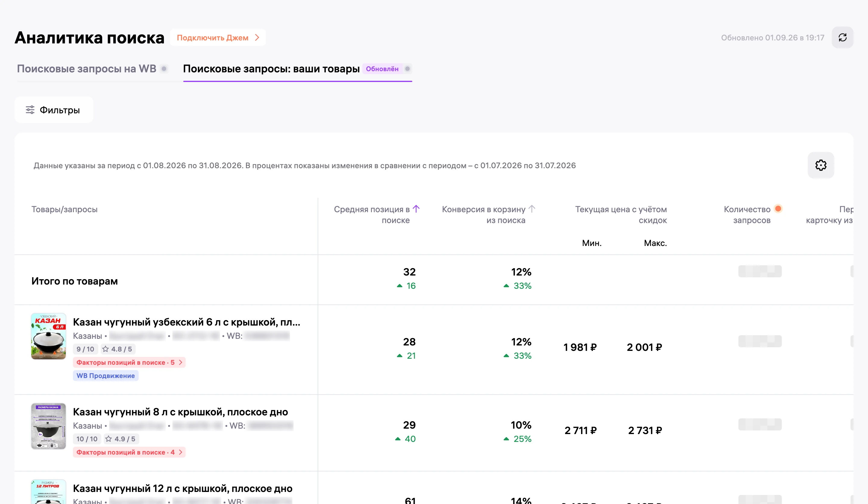Click the Мин. price subheader

[591, 243]
